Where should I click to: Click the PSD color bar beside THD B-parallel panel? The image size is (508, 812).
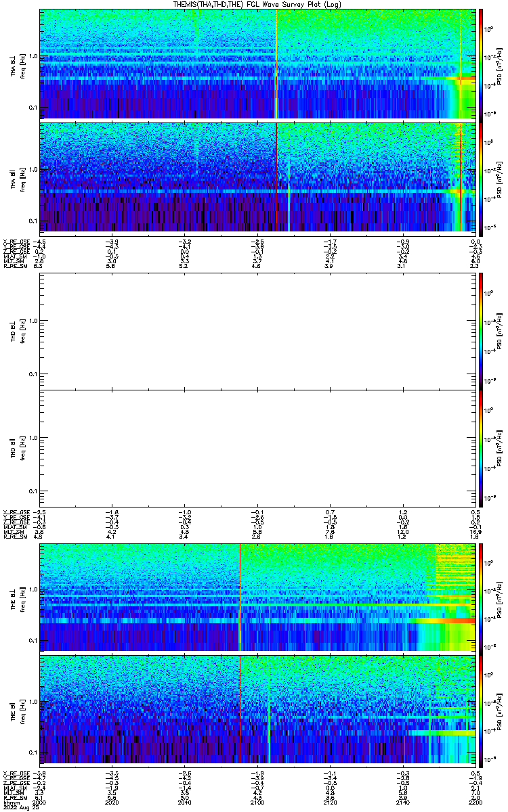point(482,447)
